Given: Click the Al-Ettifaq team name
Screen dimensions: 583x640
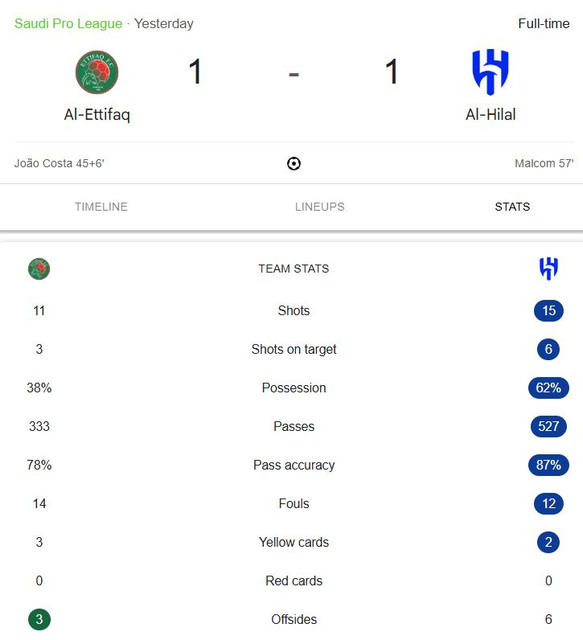Looking at the screenshot, I should [x=97, y=114].
